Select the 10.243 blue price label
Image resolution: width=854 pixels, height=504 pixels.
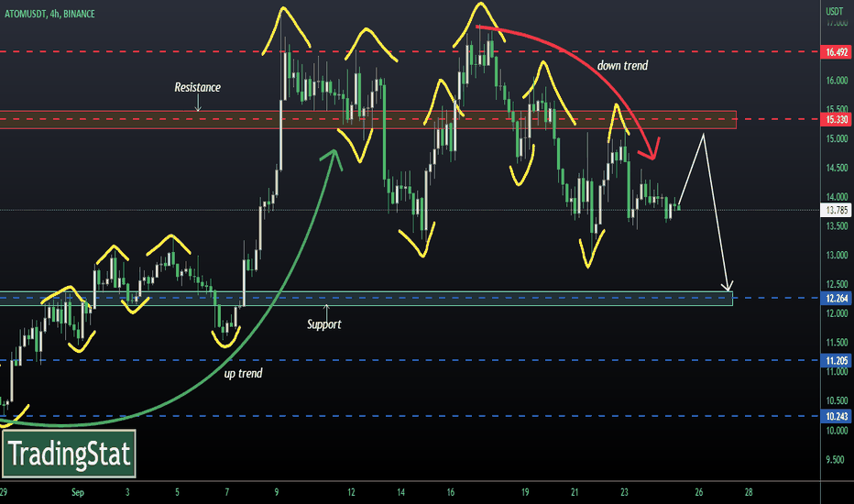836,416
